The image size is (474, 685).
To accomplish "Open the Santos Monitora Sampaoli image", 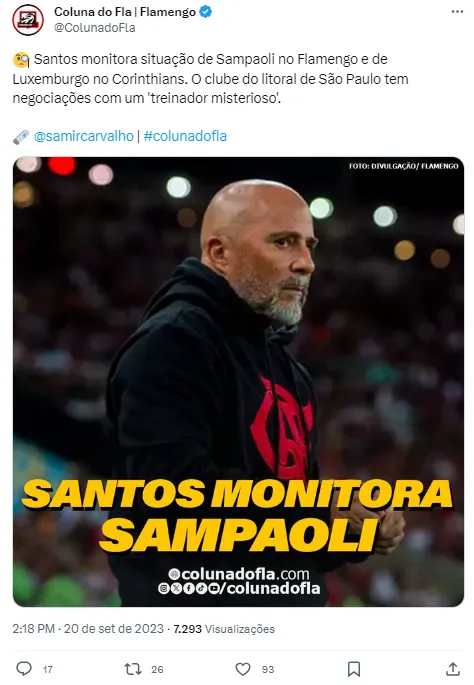I will [238, 381].
